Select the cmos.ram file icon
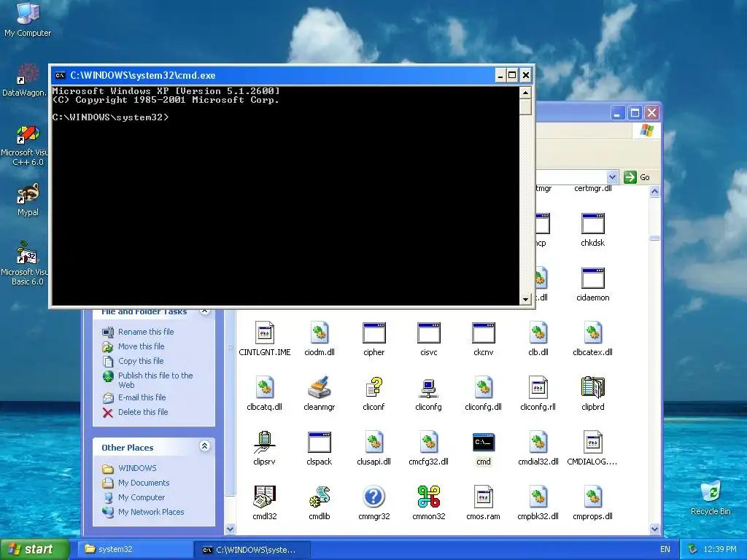 [x=483, y=497]
